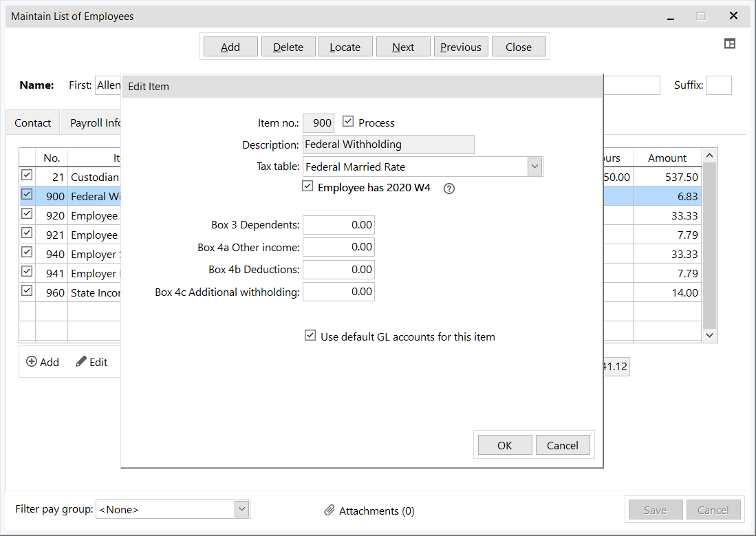756x536 pixels.
Task: Disable Use default GL accounts checkbox
Action: (x=310, y=336)
